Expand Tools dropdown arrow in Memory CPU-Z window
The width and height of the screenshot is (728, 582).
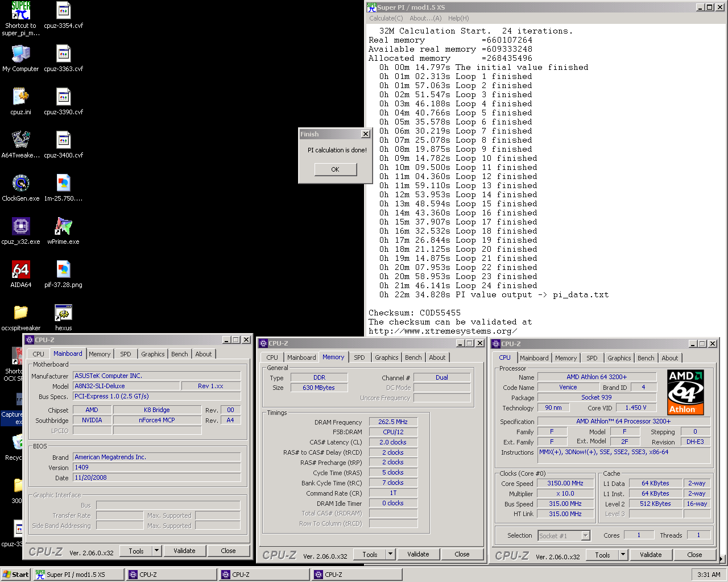pos(391,554)
